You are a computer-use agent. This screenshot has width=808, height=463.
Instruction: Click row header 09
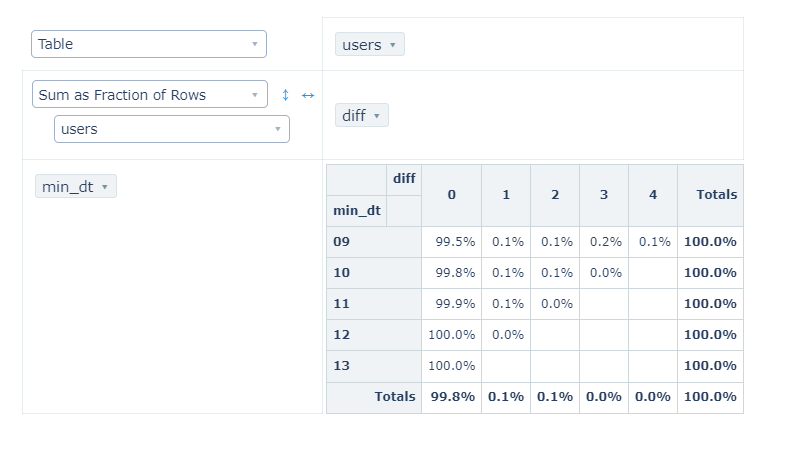(x=341, y=242)
